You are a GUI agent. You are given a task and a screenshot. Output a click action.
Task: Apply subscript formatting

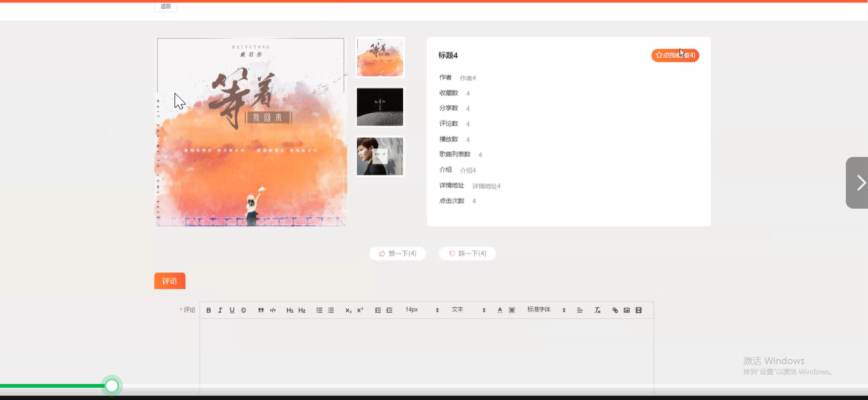coord(349,310)
